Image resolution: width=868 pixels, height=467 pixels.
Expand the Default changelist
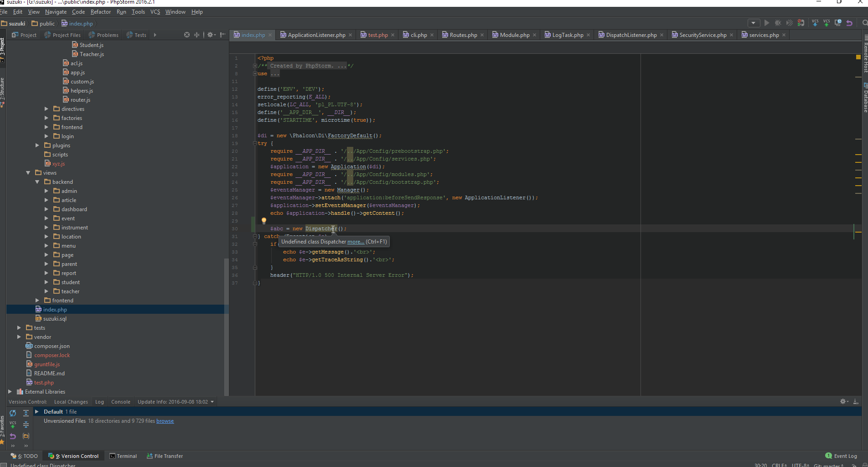37,412
